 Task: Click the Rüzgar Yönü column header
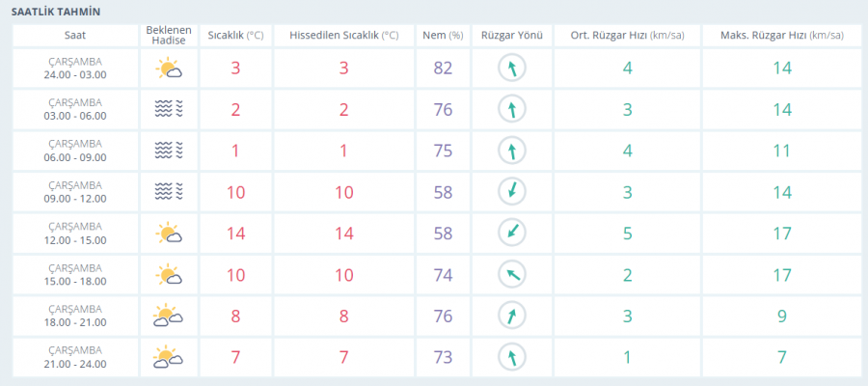point(511,36)
